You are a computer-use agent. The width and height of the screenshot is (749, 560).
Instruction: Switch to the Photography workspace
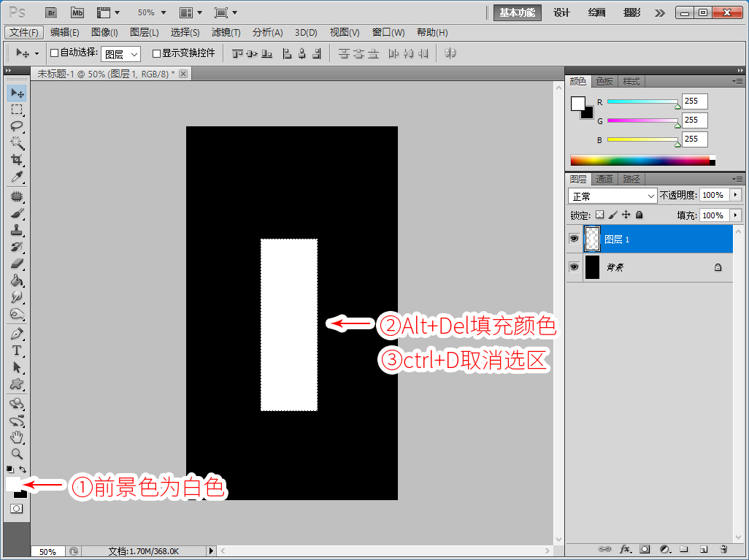pyautogui.click(x=631, y=13)
